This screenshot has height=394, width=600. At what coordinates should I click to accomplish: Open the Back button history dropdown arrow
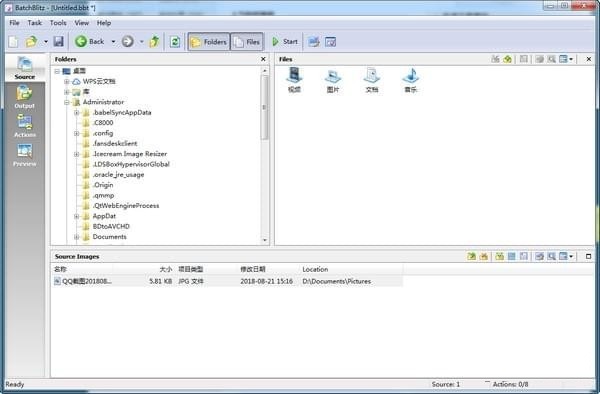pos(113,41)
